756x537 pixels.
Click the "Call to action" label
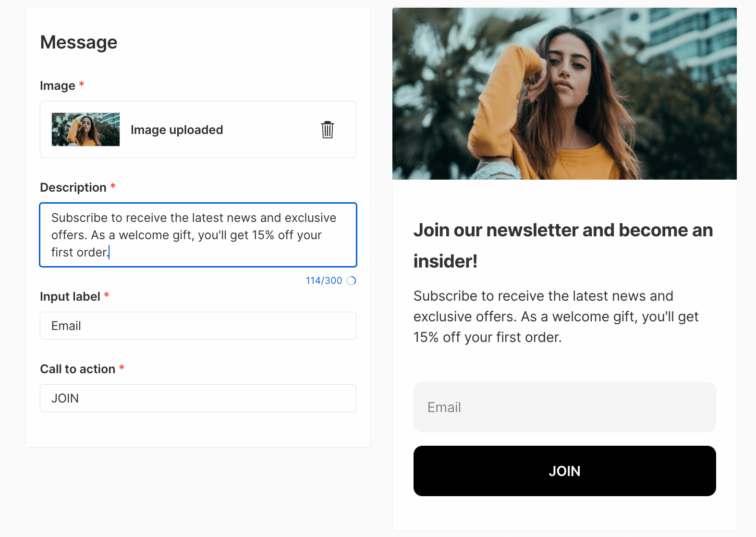click(78, 369)
